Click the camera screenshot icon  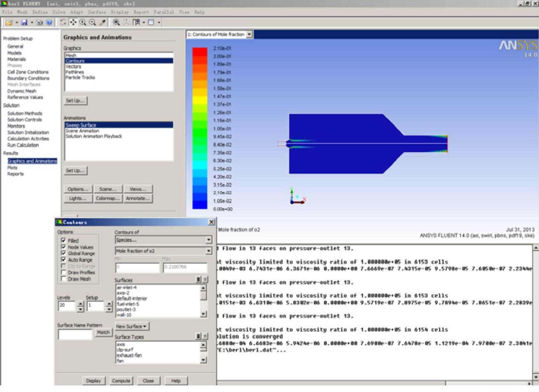click(x=39, y=22)
